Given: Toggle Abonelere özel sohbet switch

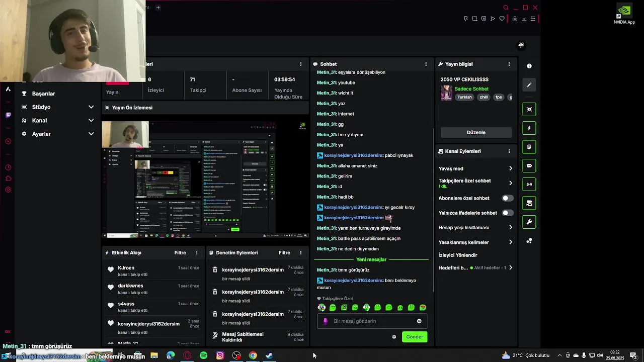Looking at the screenshot, I should [x=508, y=198].
